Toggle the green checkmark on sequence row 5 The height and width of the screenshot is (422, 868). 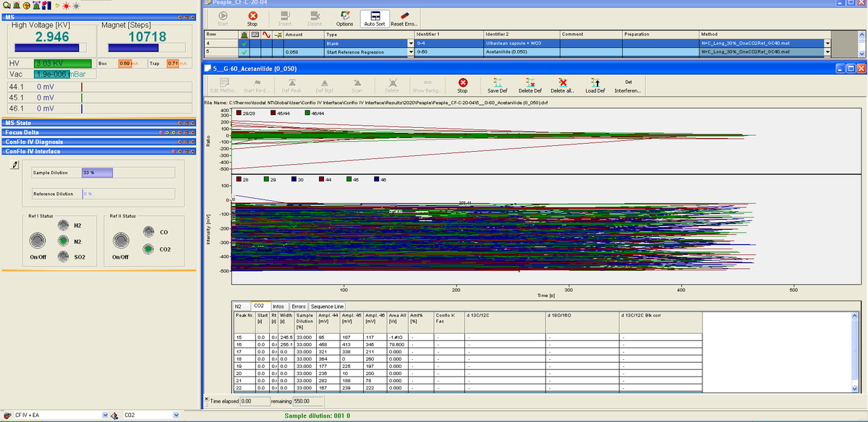242,51
